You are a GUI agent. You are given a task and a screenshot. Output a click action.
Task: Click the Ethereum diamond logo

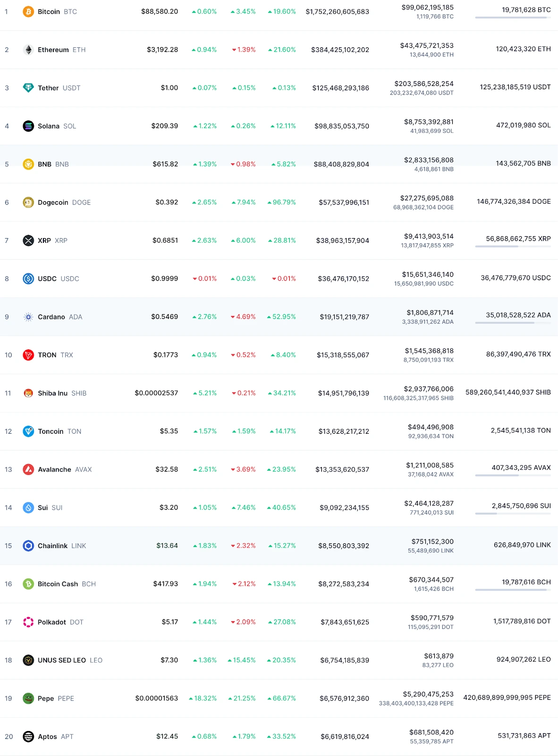click(x=28, y=50)
